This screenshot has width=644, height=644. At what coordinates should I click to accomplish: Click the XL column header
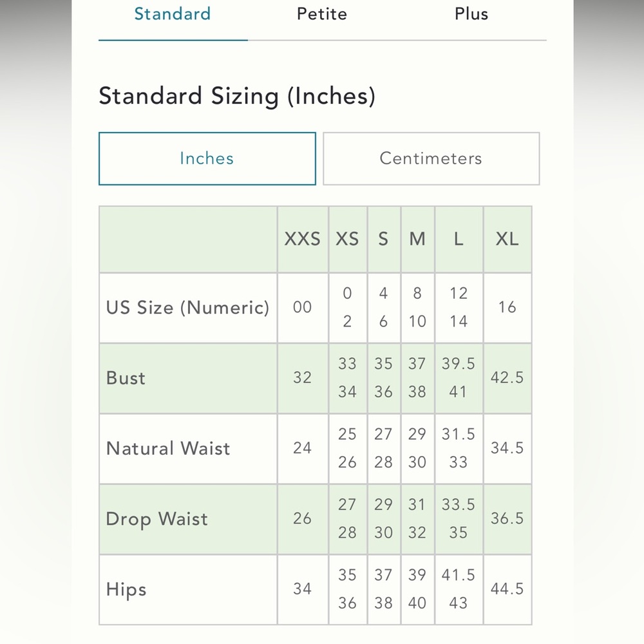pos(507,239)
